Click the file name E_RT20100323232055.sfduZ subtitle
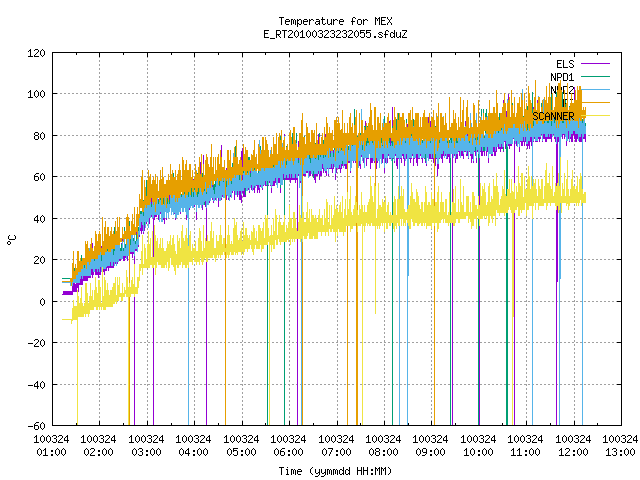Viewport: 640px width, 480px height. tap(336, 34)
